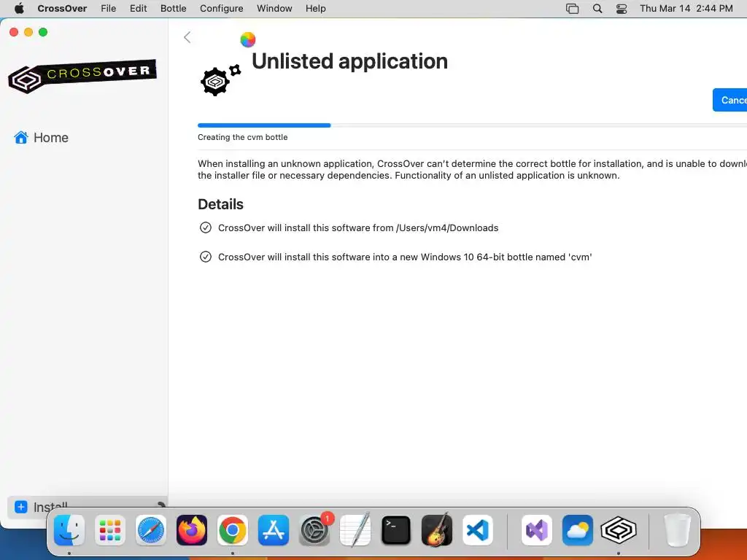747x560 pixels.
Task: Open GarageBand from the Dock
Action: coord(437,530)
